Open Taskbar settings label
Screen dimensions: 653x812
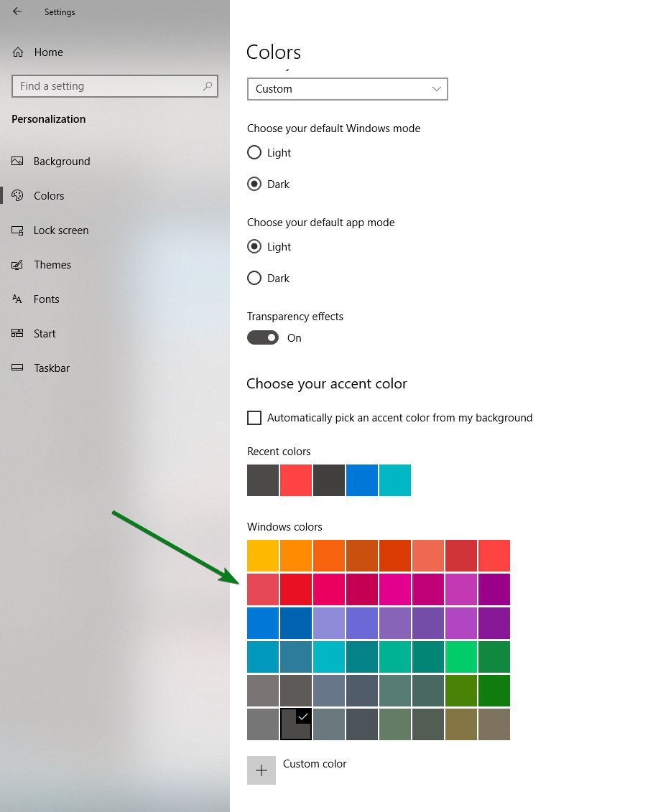(x=52, y=368)
